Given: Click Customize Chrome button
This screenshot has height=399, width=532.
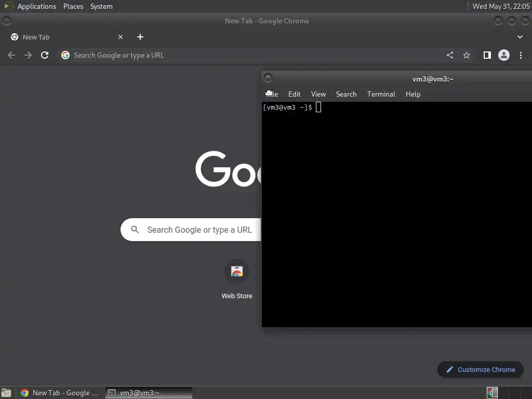Looking at the screenshot, I should [x=481, y=369].
